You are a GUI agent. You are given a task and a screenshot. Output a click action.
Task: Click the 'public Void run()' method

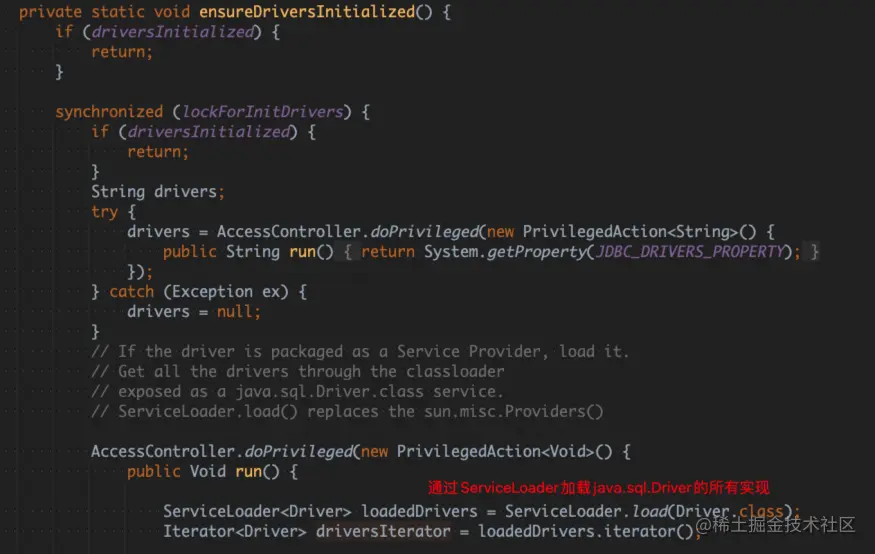tap(203, 471)
